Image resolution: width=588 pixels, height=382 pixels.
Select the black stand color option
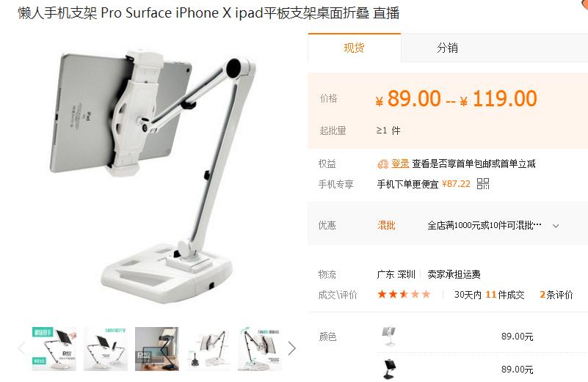point(389,369)
